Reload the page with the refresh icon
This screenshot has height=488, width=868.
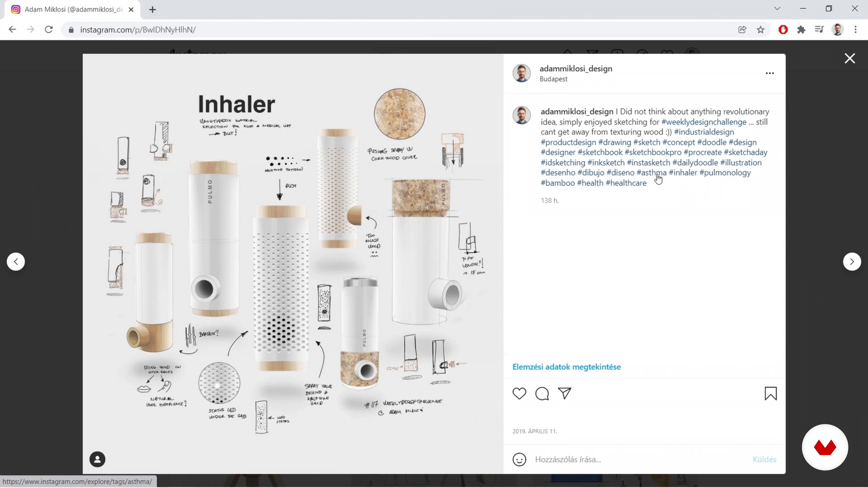[49, 30]
